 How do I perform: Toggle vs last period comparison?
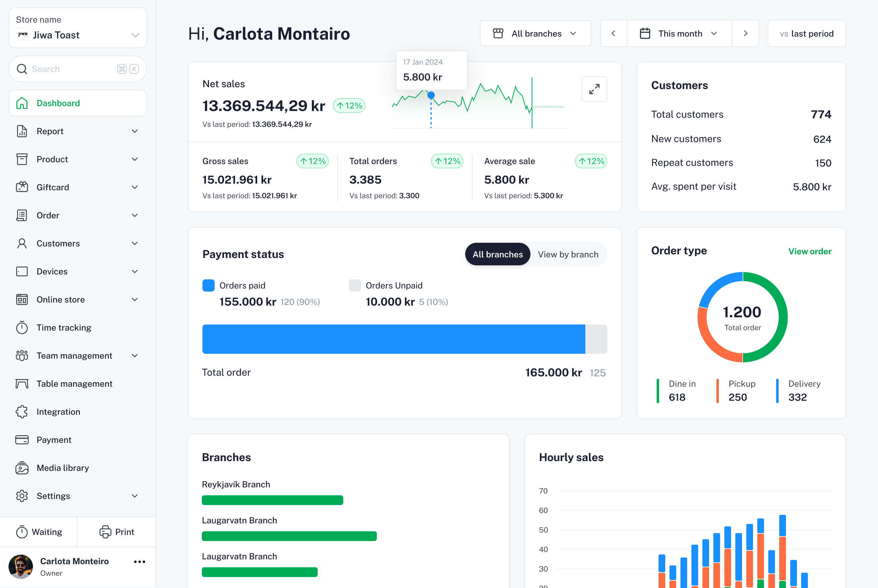point(806,33)
